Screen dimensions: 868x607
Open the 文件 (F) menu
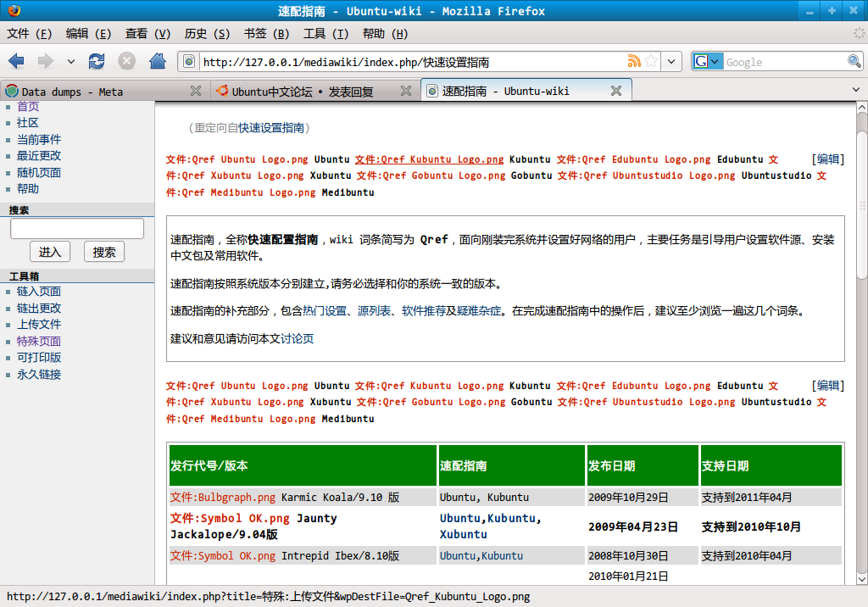point(30,34)
